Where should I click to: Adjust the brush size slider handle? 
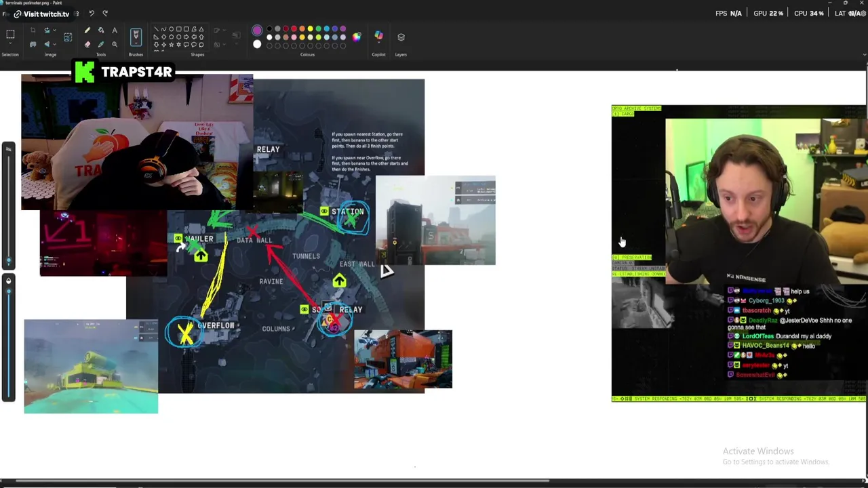click(8, 260)
